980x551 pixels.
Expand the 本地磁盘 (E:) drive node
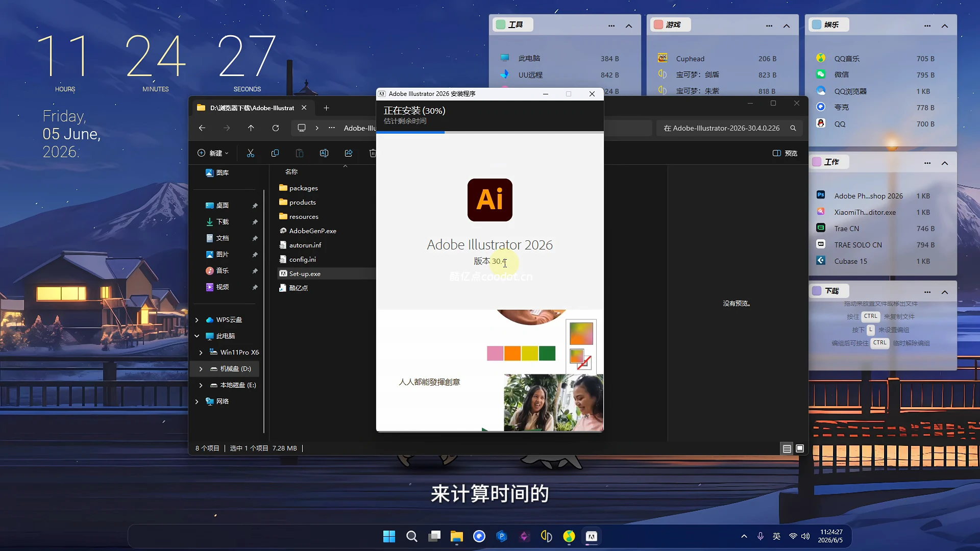pyautogui.click(x=201, y=385)
